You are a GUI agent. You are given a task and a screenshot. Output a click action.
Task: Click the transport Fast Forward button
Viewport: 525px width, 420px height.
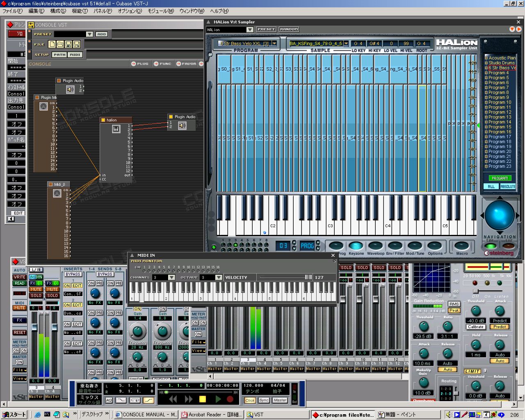188,399
